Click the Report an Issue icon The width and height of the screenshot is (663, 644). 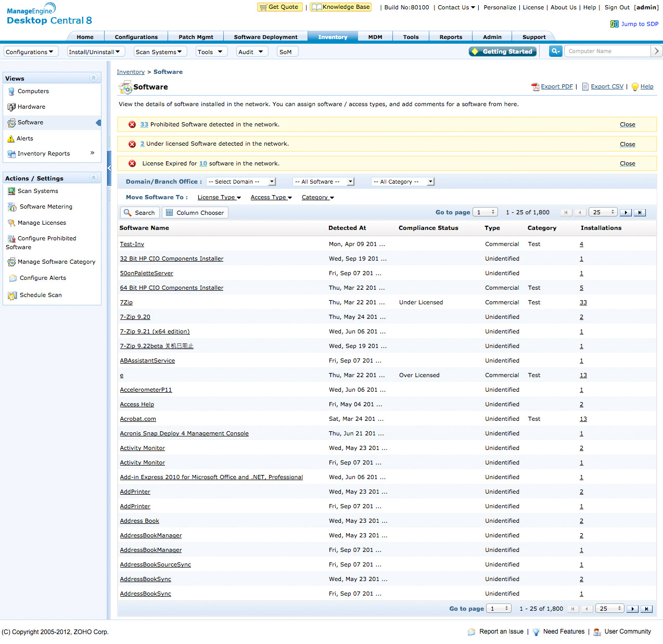pyautogui.click(x=471, y=632)
